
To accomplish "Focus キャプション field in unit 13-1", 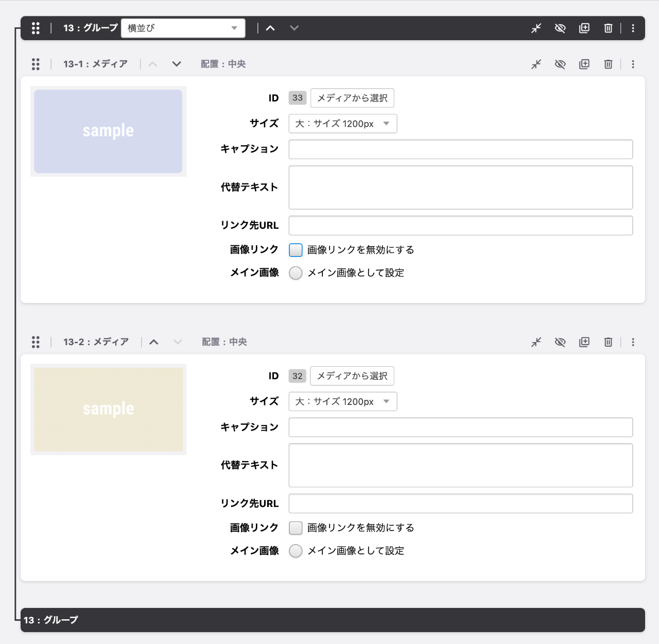I will tap(461, 149).
